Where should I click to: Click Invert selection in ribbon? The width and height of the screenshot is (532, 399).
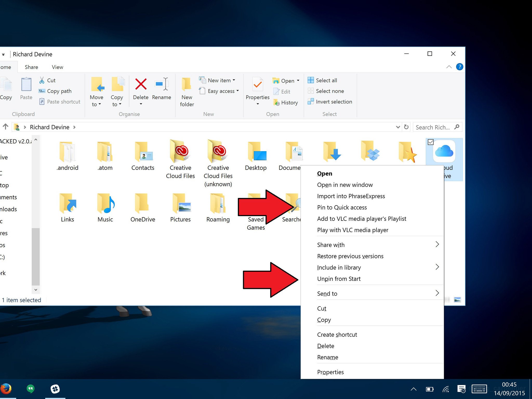click(334, 102)
